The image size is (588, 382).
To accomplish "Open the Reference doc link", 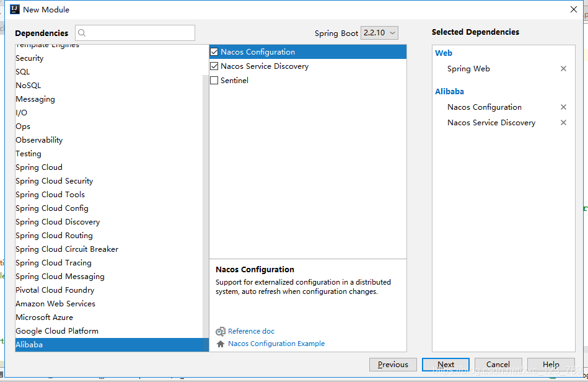I will (252, 331).
